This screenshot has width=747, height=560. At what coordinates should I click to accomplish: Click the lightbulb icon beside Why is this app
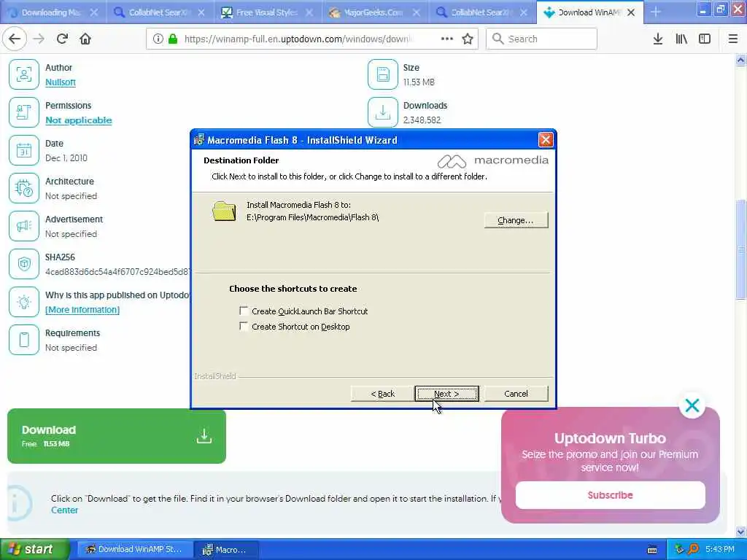click(x=24, y=302)
